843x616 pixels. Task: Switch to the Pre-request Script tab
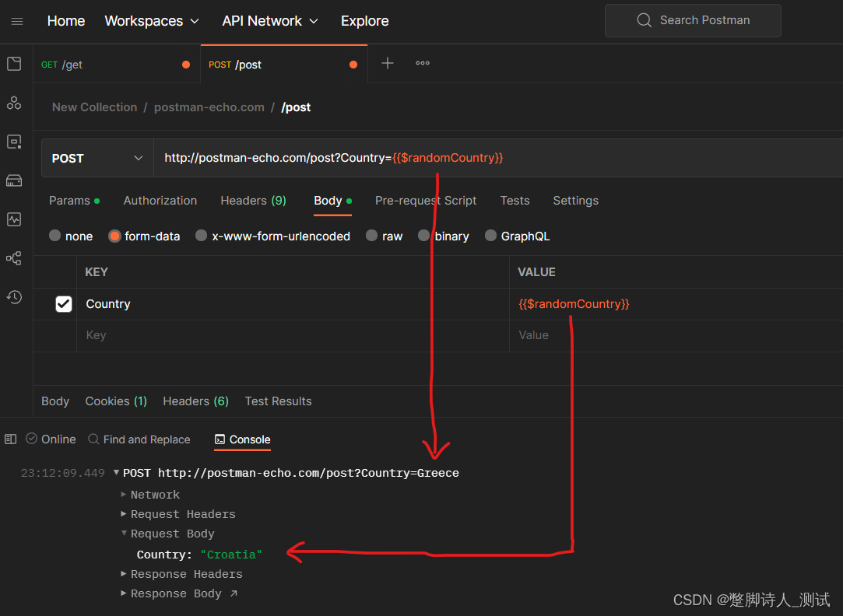click(425, 201)
